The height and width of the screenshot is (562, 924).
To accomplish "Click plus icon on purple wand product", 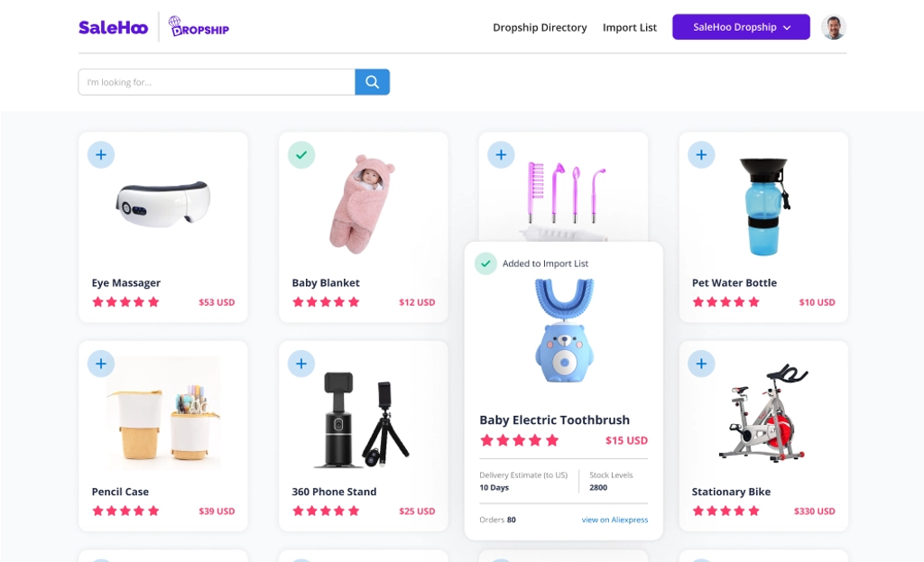I will click(501, 155).
